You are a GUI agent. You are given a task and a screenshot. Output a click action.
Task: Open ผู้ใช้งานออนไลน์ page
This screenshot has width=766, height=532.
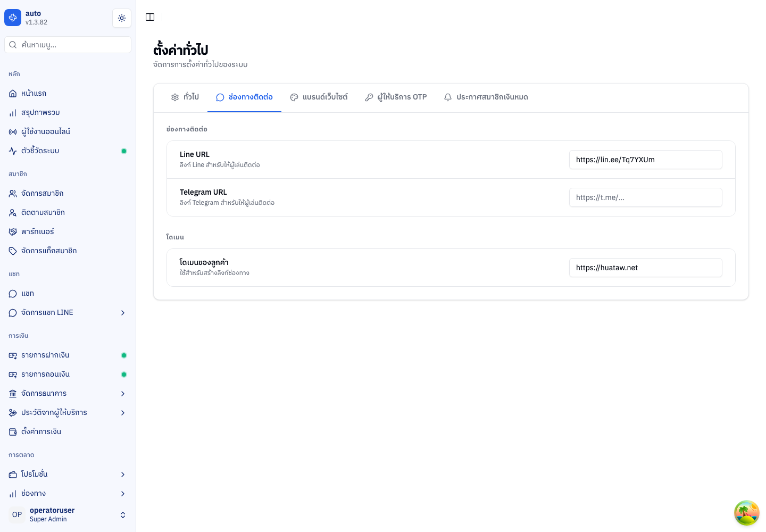point(68,132)
